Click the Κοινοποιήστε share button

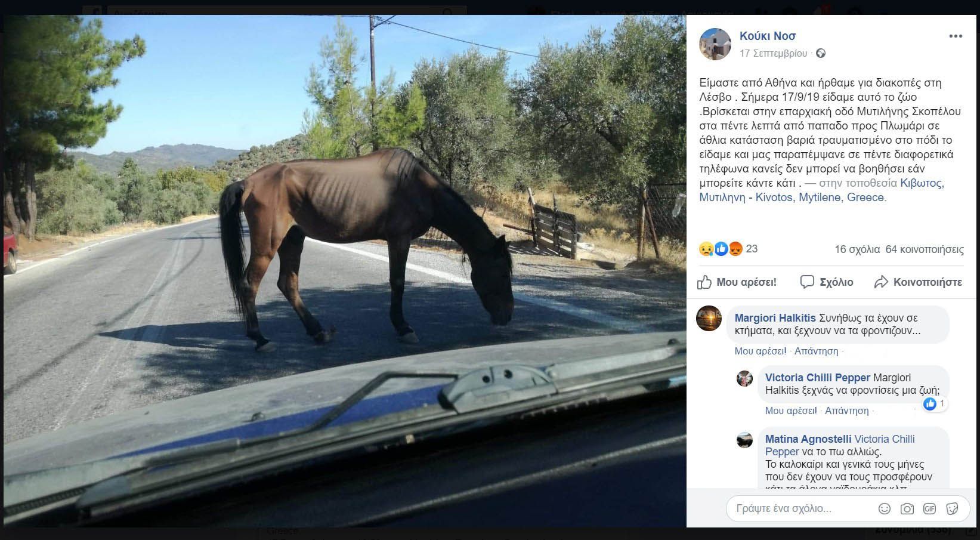918,282
